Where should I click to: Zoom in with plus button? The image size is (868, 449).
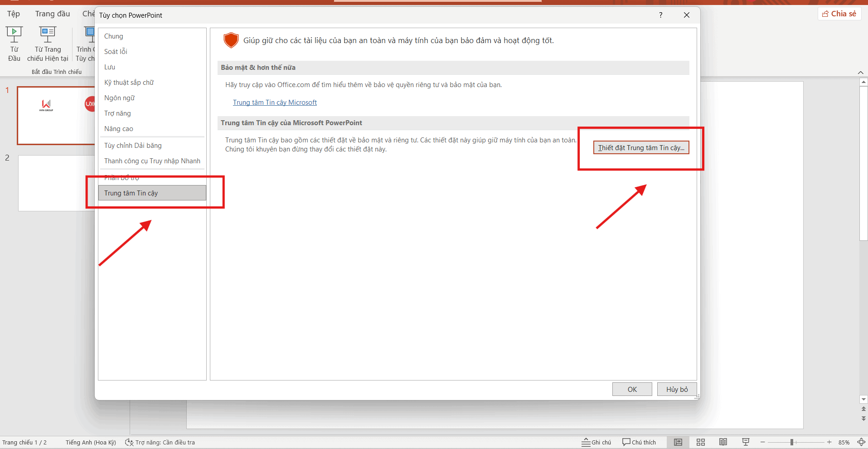829,442
